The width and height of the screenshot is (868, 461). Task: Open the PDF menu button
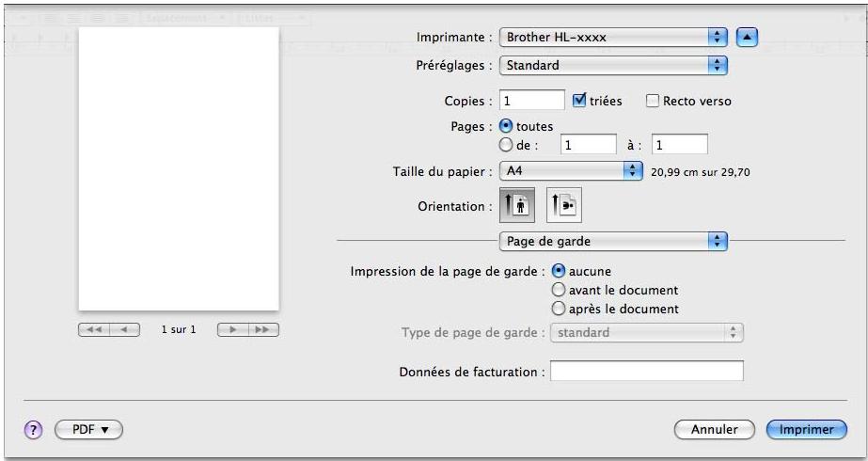pos(88,429)
